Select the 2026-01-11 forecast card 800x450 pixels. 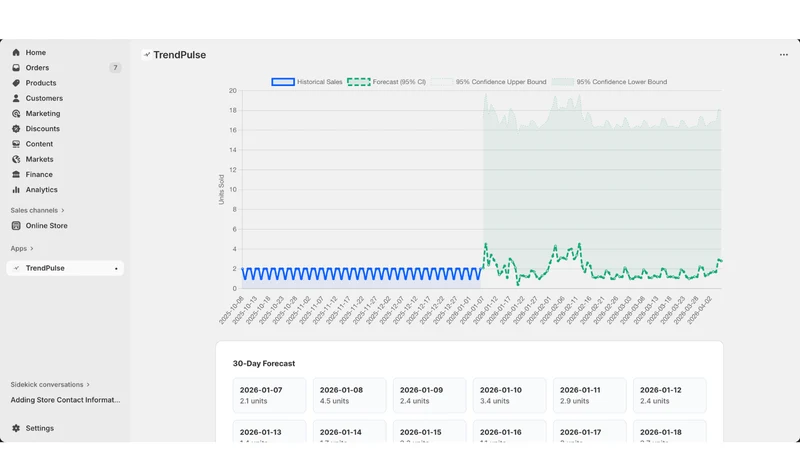point(590,395)
